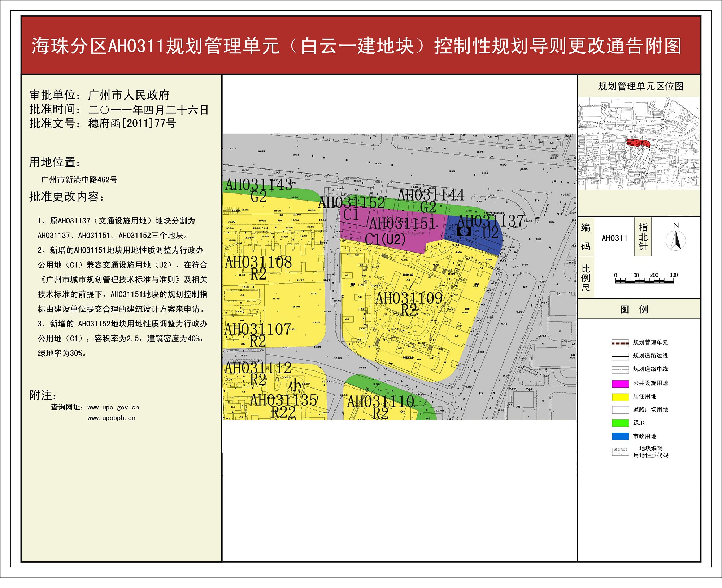Screen dimensions: 722x588
Task: Open the www.upopph.cn website link
Action: (x=111, y=418)
